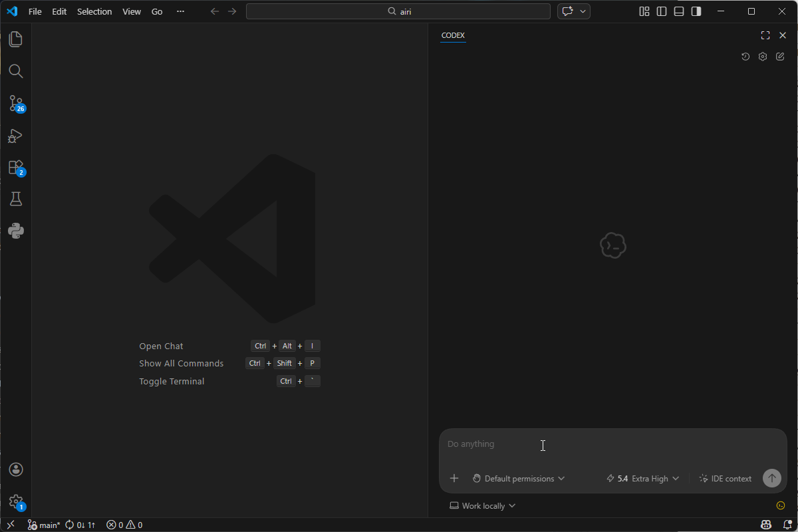The width and height of the screenshot is (798, 532).
Task: Toggle IDE context
Action: pos(726,478)
